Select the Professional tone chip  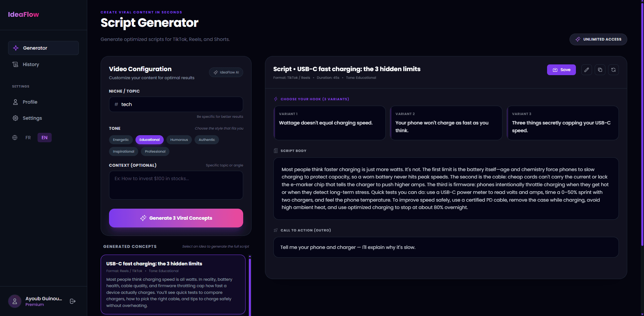pos(155,151)
